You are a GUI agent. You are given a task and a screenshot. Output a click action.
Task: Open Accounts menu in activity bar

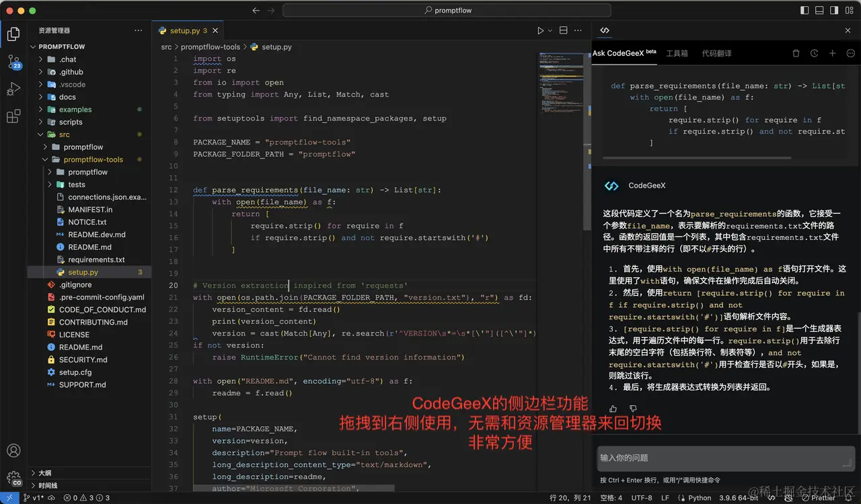click(13, 451)
